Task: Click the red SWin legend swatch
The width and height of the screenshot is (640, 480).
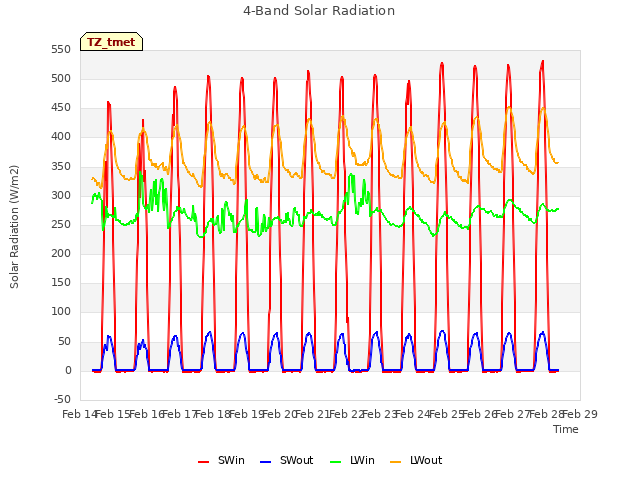Action: click(x=203, y=462)
